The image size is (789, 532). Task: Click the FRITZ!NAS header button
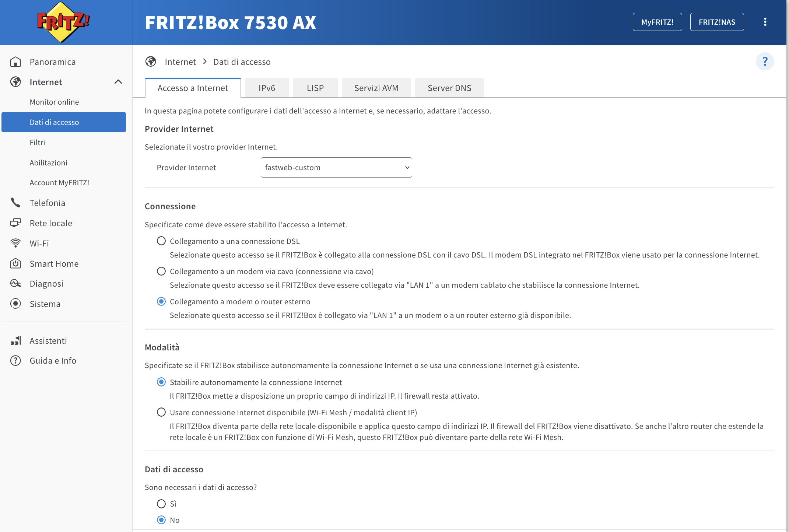click(717, 22)
